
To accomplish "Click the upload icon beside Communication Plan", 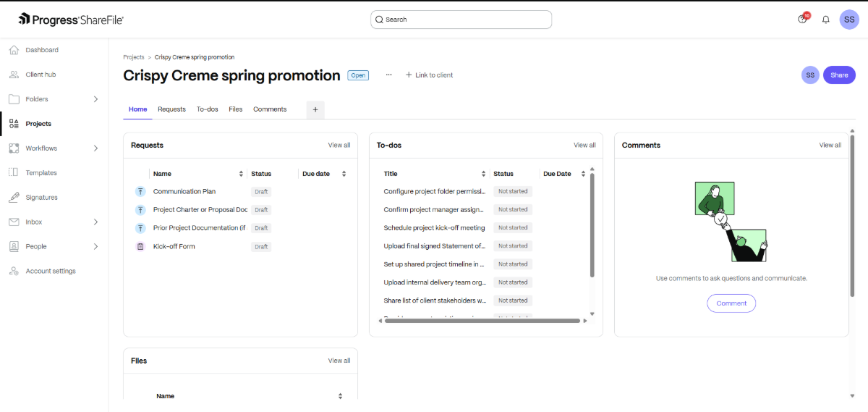I will (x=140, y=192).
